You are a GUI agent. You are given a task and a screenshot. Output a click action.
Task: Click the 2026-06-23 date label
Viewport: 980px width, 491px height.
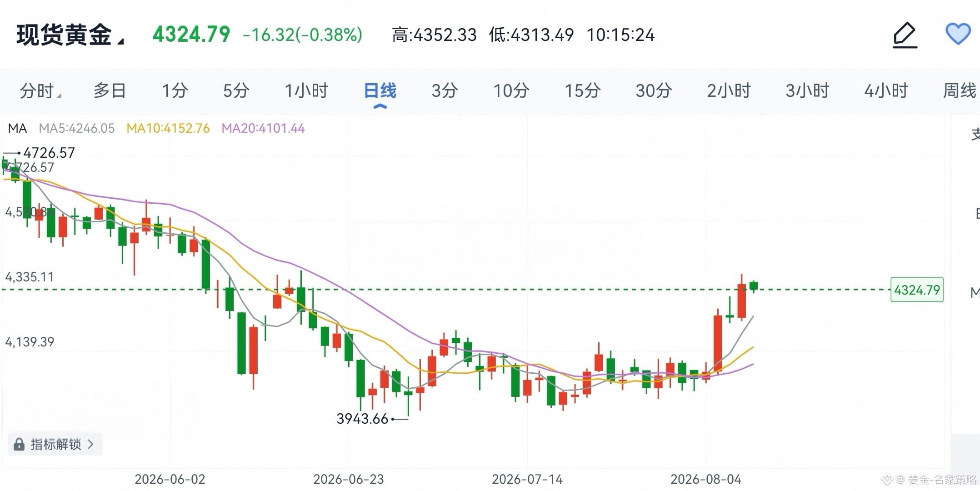349,479
